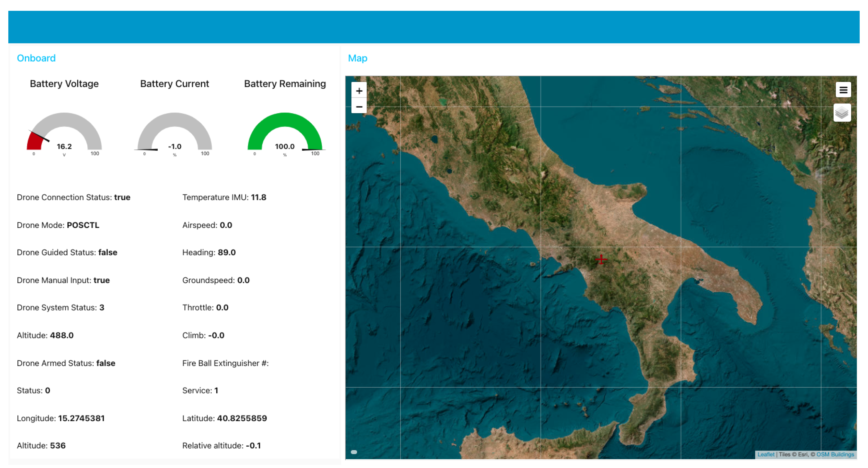This screenshot has height=468, width=868.
Task: Open the map hamburger menu
Action: (843, 90)
